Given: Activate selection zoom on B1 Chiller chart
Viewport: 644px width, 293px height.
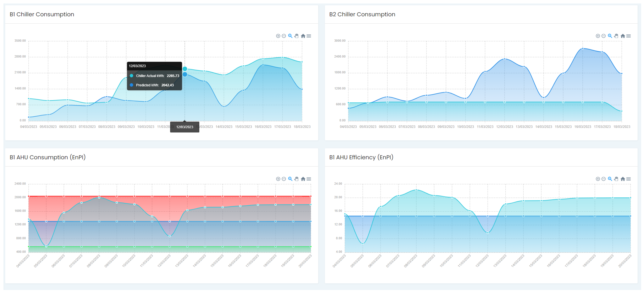Looking at the screenshot, I should pos(290,36).
